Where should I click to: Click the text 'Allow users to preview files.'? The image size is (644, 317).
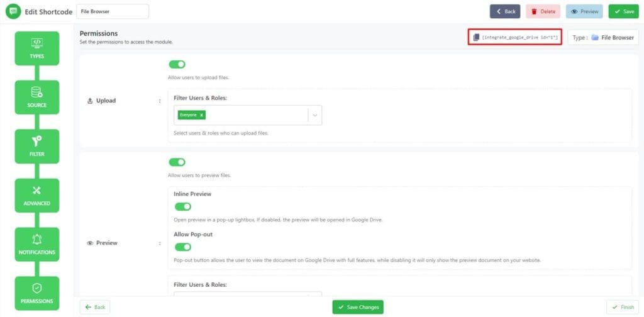(199, 175)
